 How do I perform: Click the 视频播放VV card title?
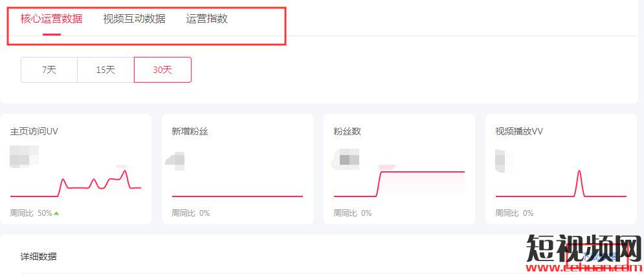click(x=519, y=131)
